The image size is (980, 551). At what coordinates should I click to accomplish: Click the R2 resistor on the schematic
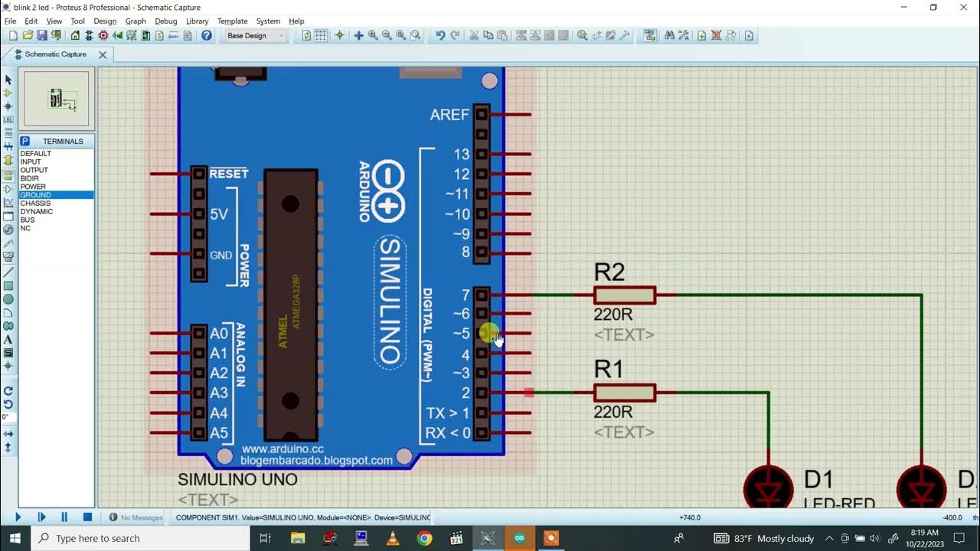(625, 295)
